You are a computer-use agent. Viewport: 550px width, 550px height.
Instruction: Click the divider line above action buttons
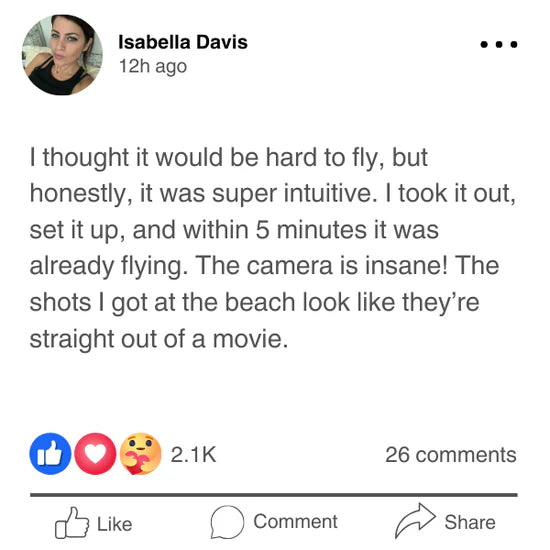point(274,495)
